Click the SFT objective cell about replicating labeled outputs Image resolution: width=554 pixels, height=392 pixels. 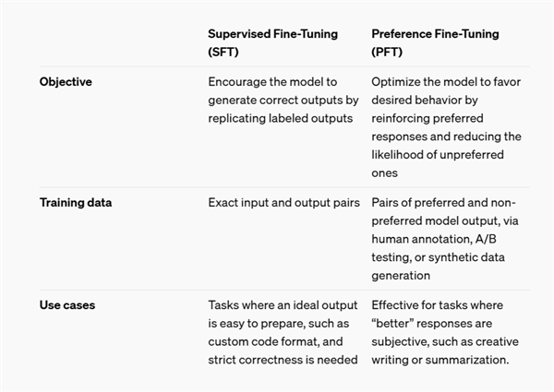point(282,101)
